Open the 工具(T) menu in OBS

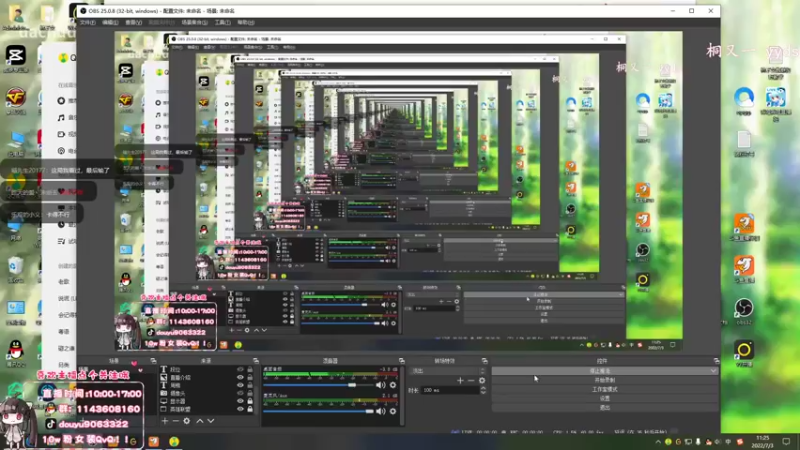[x=222, y=22]
